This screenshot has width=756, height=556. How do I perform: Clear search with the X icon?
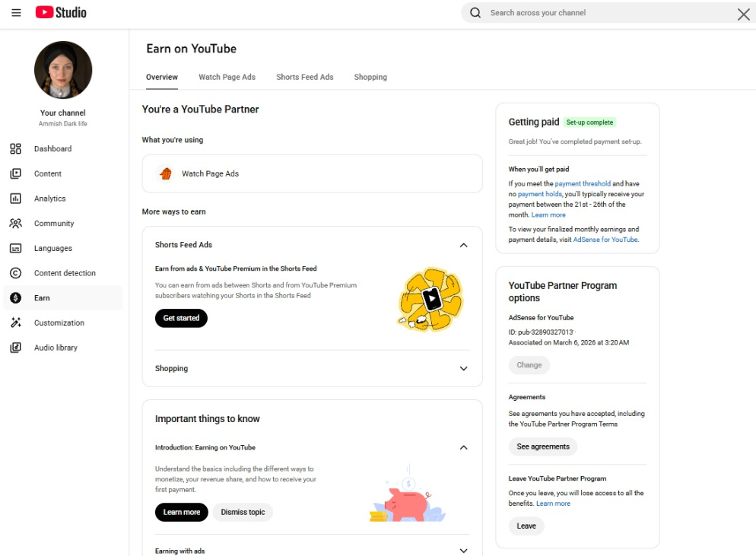click(x=744, y=14)
